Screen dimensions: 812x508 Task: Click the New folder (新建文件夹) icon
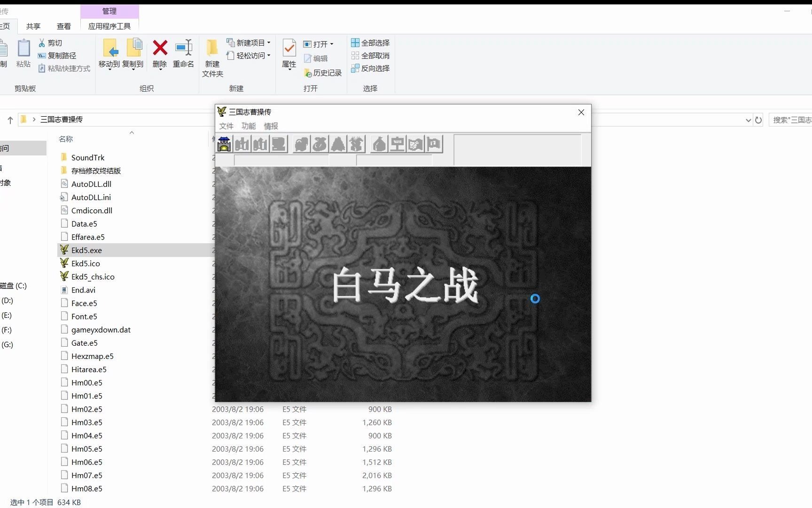pos(212,48)
